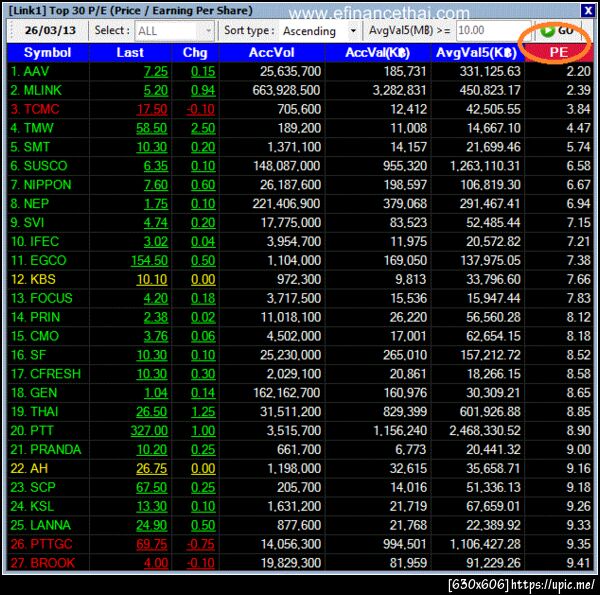
Task: Select the SVI symbol
Action: (x=27, y=223)
